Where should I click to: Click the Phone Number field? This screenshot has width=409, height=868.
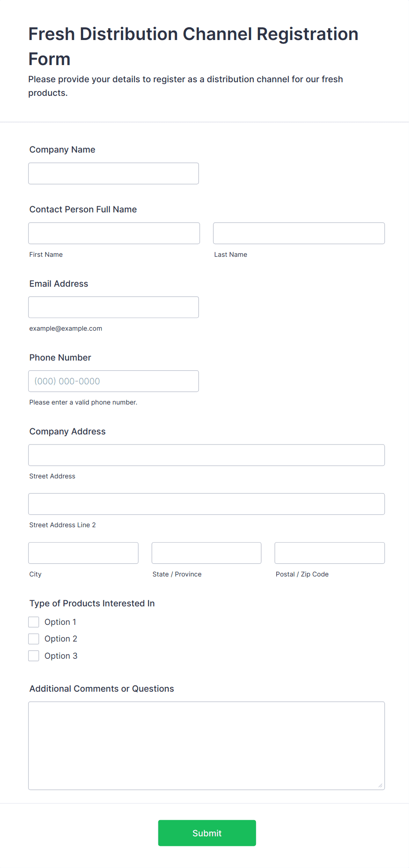(x=113, y=381)
